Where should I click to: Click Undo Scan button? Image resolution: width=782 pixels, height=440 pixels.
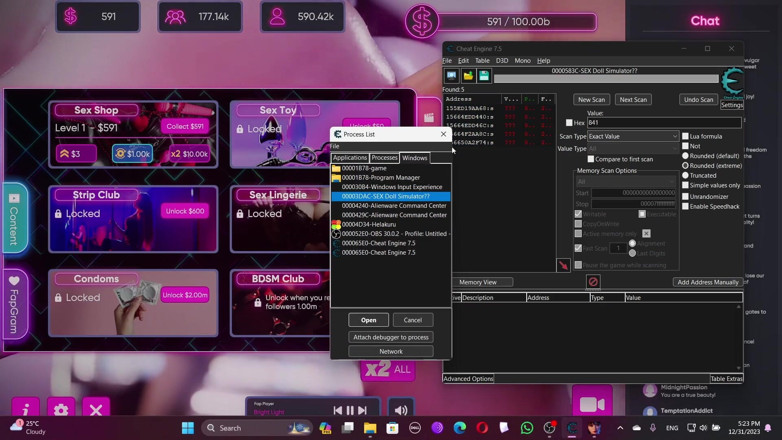[x=698, y=99]
